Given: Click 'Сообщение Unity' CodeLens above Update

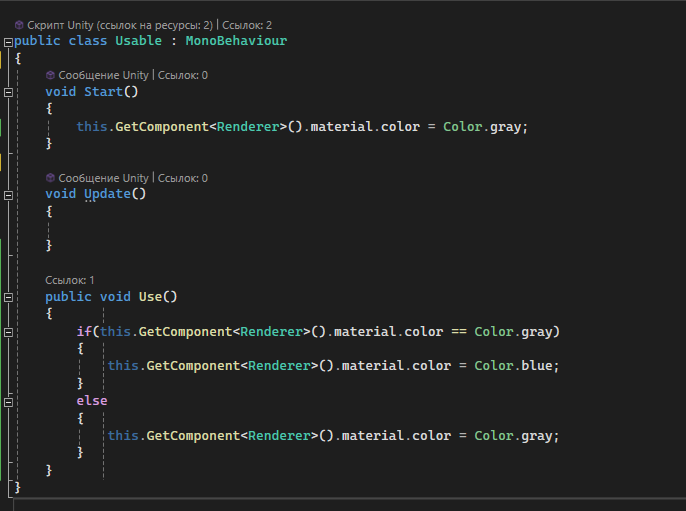Looking at the screenshot, I should (103, 178).
